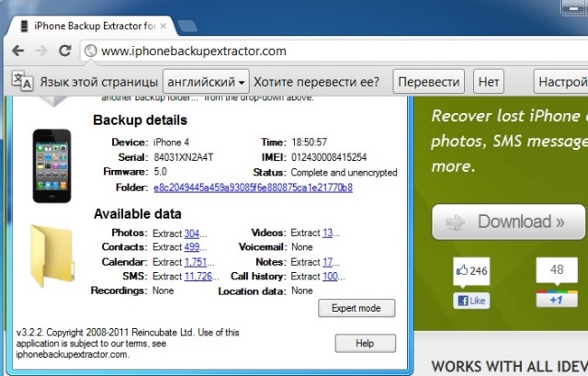Extract the 13 videos link
This screenshot has height=376, width=588.
pos(328,233)
